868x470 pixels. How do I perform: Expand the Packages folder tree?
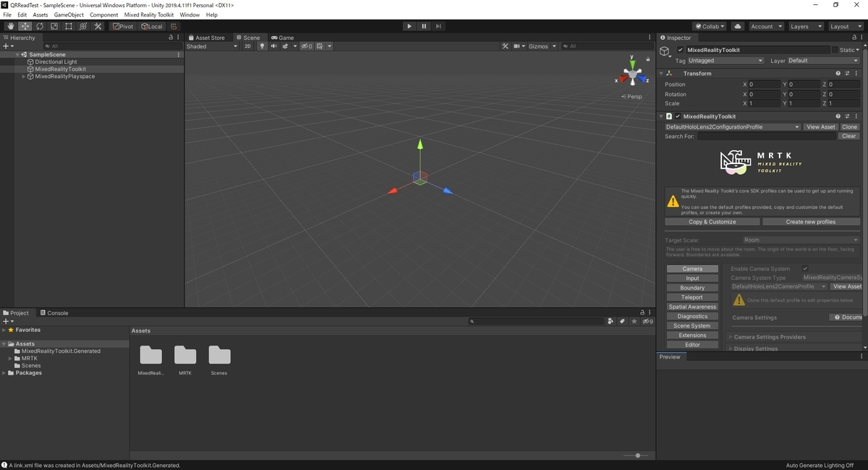[x=4, y=373]
